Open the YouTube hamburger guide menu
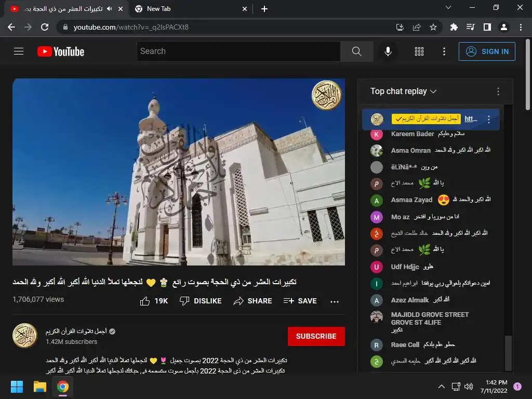The width and height of the screenshot is (532, 399). pos(19,51)
